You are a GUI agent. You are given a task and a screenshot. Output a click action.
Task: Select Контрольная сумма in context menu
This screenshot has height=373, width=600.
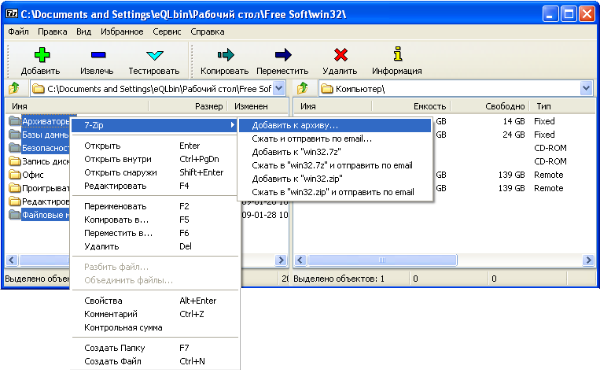(x=155, y=327)
